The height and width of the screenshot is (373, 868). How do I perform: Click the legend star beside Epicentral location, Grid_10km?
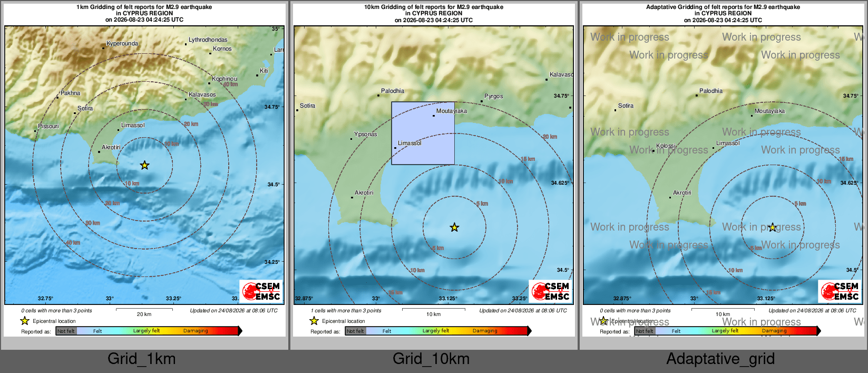314,321
